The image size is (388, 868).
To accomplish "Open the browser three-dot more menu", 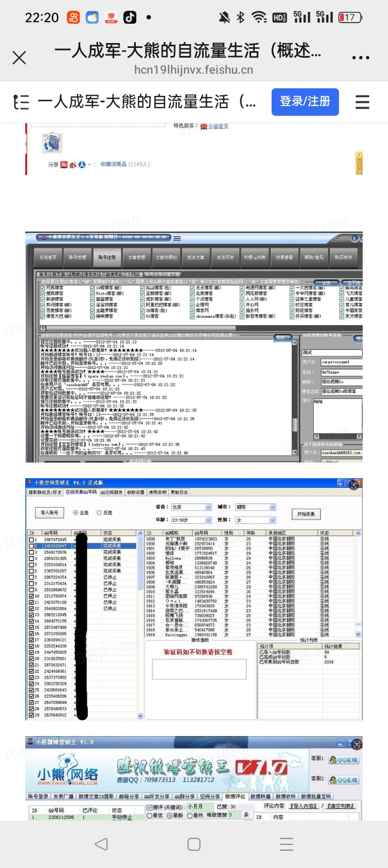I will pyautogui.click(x=361, y=58).
